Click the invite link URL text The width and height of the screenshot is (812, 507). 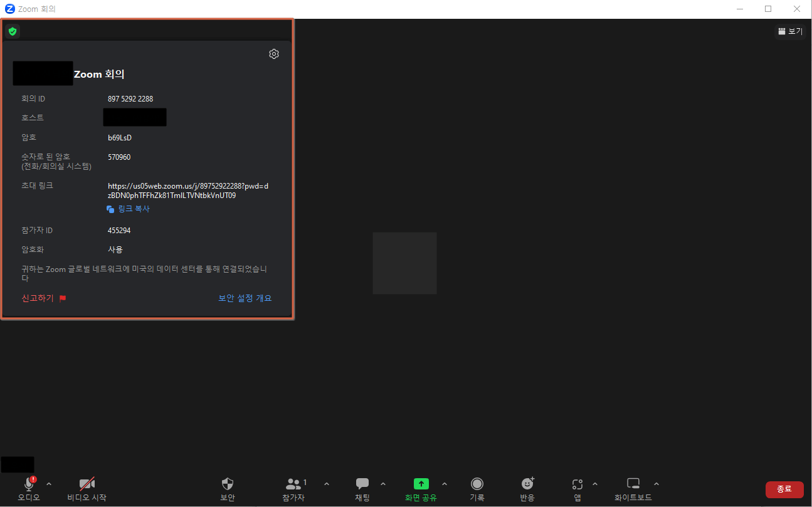click(x=188, y=191)
